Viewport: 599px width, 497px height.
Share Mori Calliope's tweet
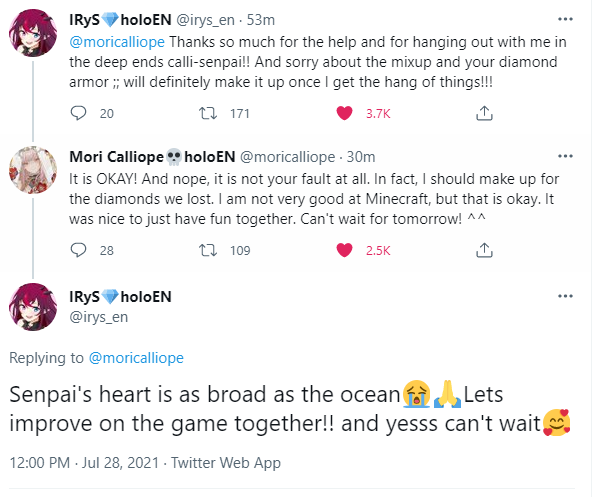(484, 250)
